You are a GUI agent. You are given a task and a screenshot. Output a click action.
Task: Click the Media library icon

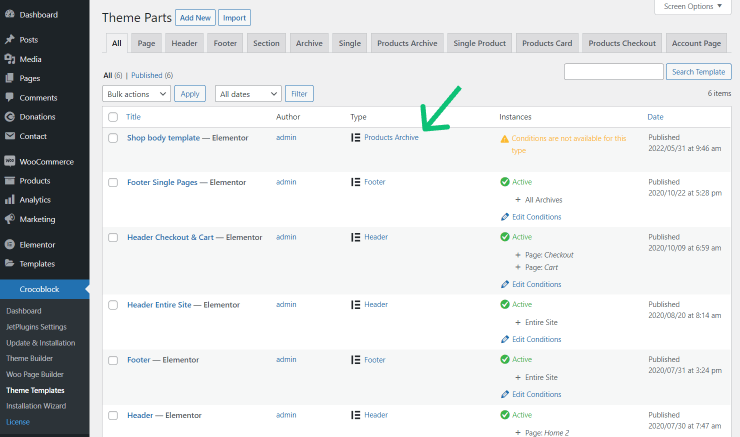coord(9,59)
